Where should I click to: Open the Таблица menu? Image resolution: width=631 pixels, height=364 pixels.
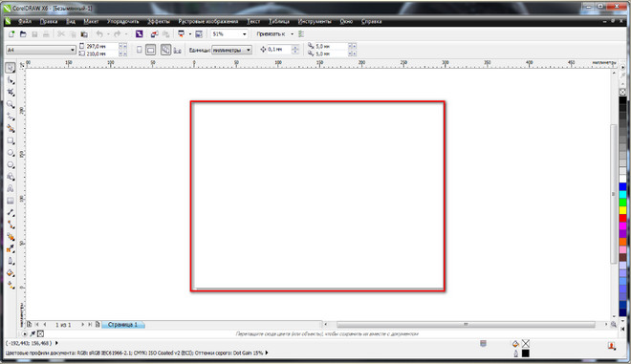(279, 21)
